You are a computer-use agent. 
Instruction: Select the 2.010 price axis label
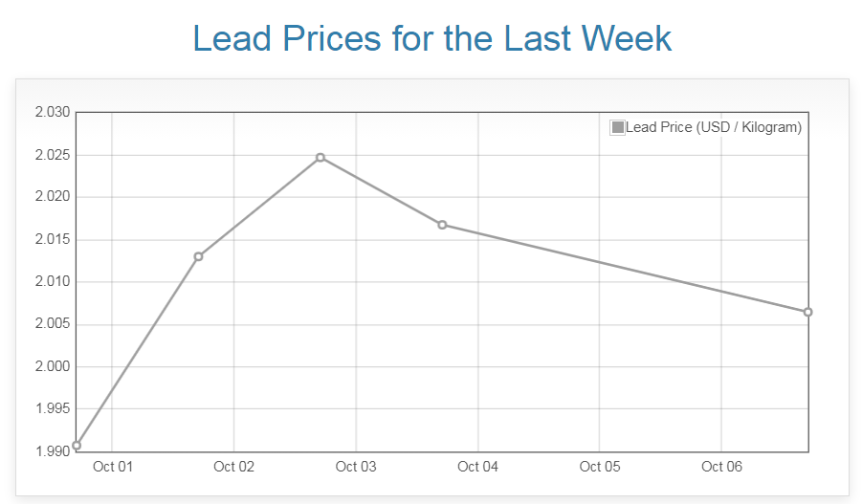[53, 282]
